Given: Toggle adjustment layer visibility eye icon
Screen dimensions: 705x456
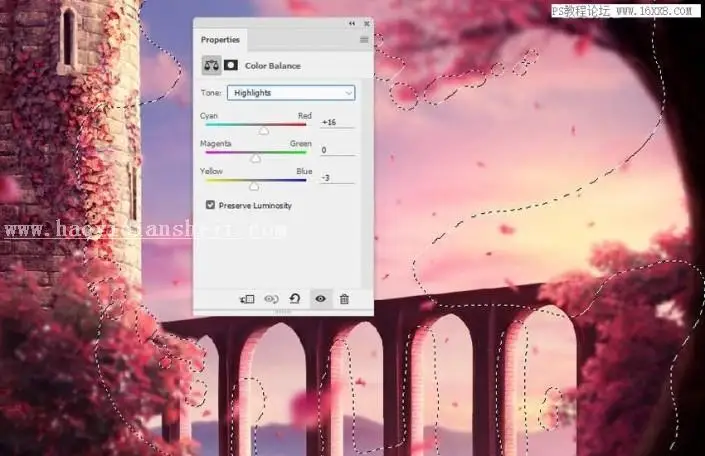Looking at the screenshot, I should [321, 299].
